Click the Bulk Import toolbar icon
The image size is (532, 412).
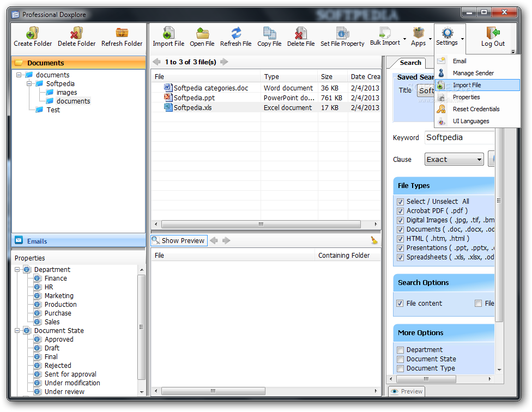point(385,33)
